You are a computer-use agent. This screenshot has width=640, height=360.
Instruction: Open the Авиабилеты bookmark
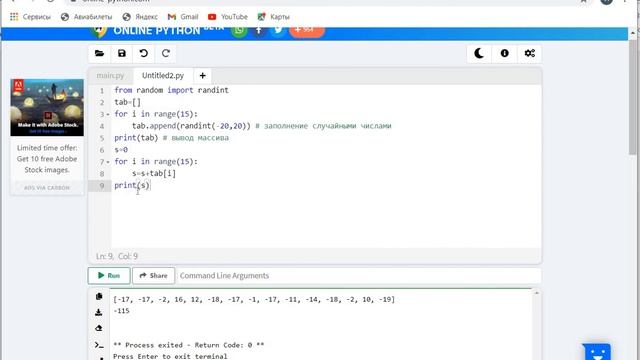[87, 17]
